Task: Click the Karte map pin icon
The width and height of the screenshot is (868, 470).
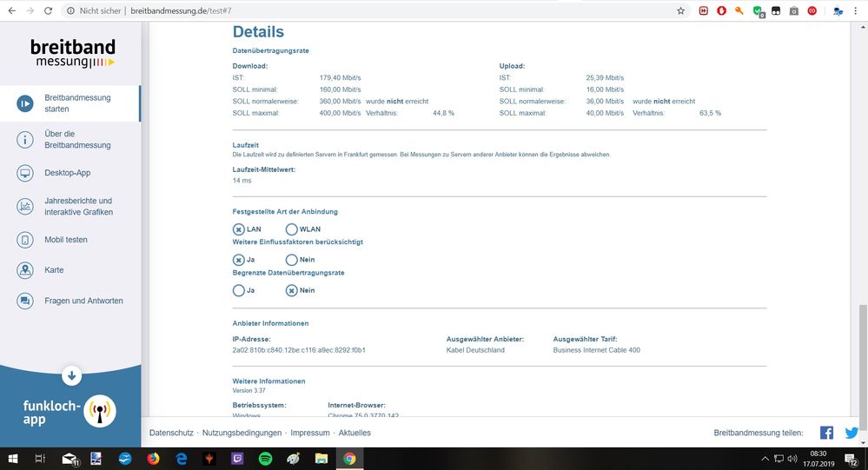Action: click(25, 270)
